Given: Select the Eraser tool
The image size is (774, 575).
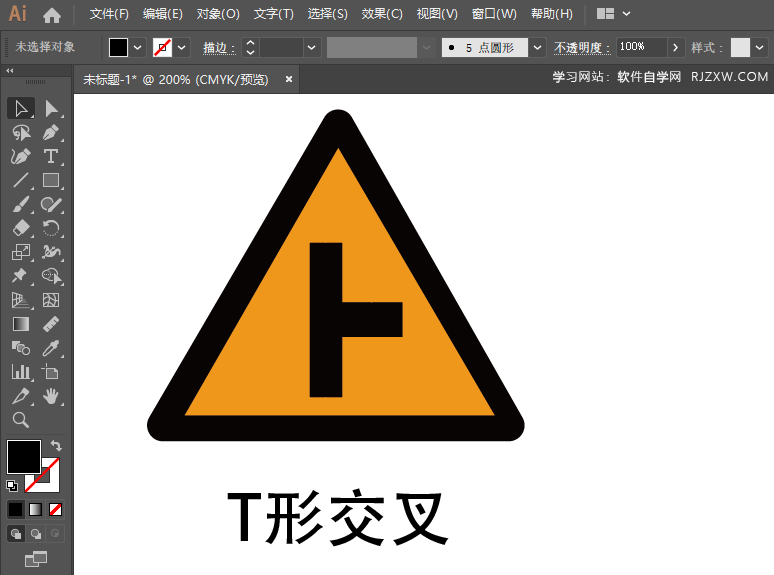Looking at the screenshot, I should tap(21, 228).
